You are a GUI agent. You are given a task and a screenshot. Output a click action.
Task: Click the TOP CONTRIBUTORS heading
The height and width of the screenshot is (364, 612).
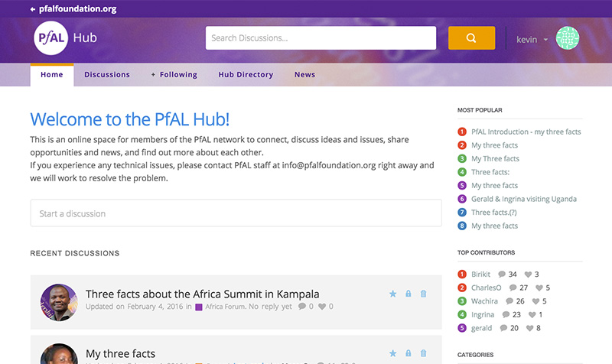coord(486,252)
